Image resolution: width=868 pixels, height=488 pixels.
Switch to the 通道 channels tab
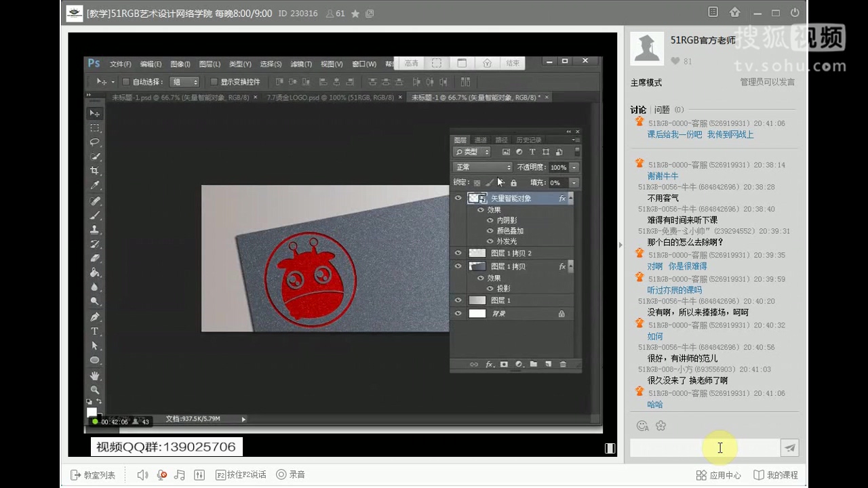click(480, 140)
